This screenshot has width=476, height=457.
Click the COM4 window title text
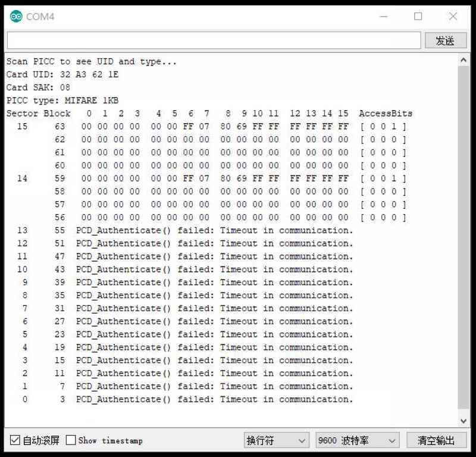point(40,17)
